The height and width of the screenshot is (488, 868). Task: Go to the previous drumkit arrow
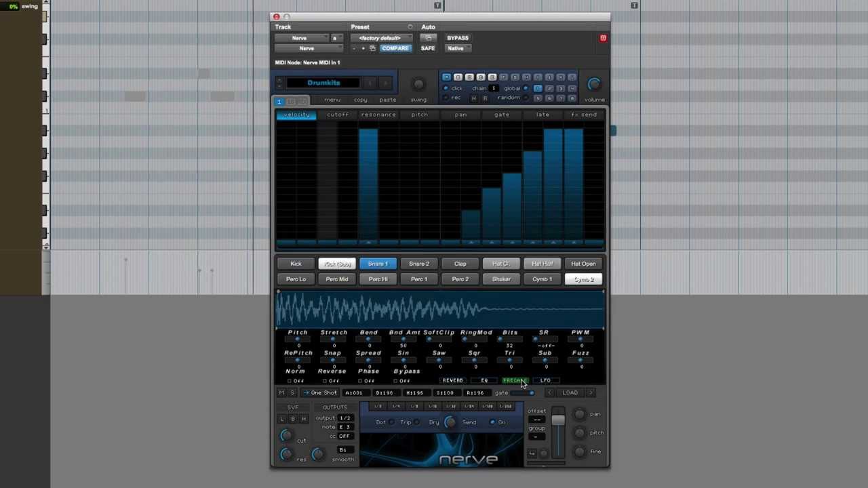(370, 83)
